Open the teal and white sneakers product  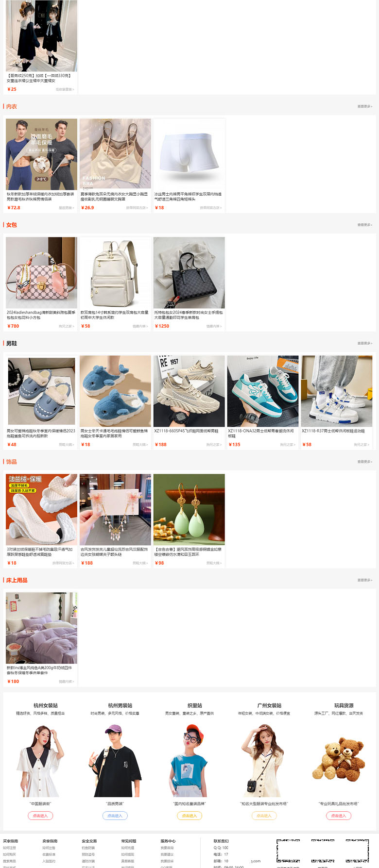point(263,391)
